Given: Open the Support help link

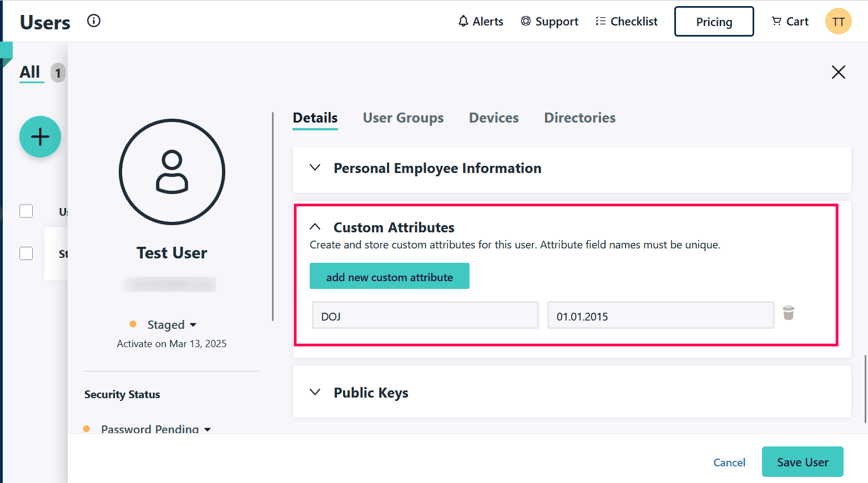Looking at the screenshot, I should (549, 22).
